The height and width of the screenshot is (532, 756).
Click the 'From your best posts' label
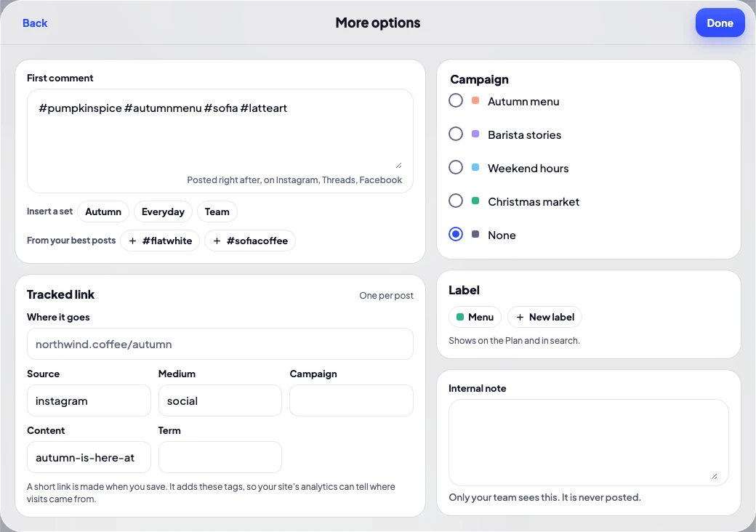point(71,240)
